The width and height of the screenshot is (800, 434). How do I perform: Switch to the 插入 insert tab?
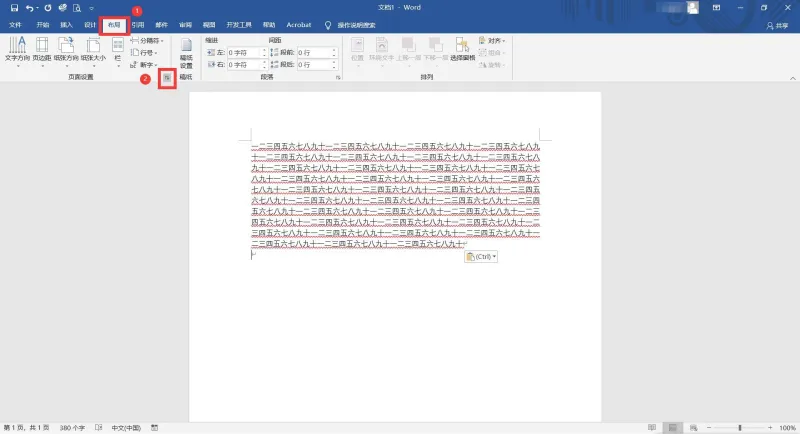click(x=66, y=25)
